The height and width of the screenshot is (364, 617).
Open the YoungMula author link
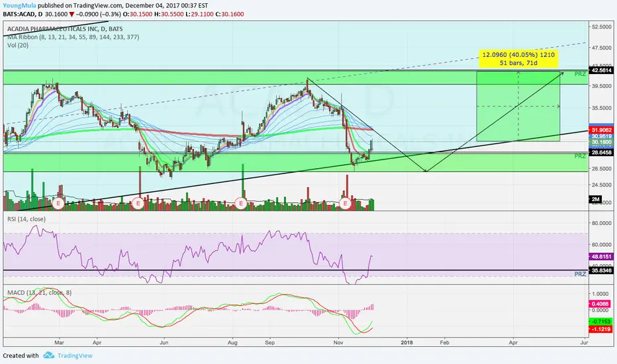[x=19, y=5]
